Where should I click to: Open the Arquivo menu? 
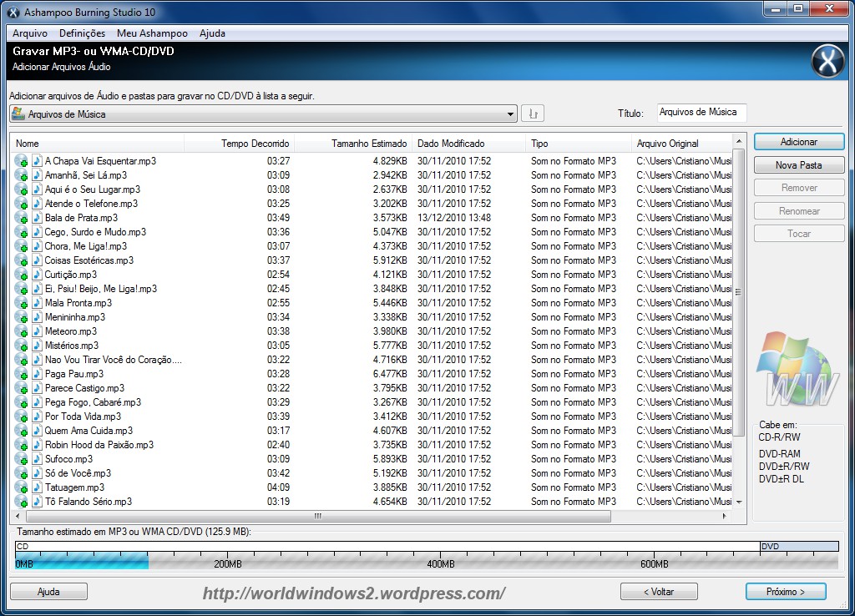pos(30,33)
